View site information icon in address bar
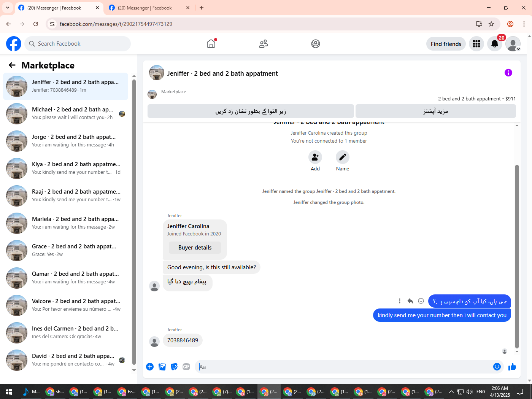 52,24
